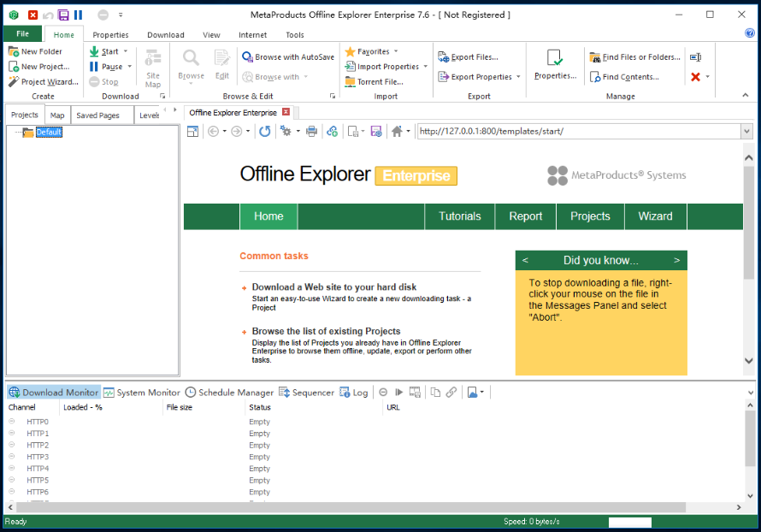Open the print icon in browser toolbar
This screenshot has height=532, width=761.
click(x=312, y=131)
